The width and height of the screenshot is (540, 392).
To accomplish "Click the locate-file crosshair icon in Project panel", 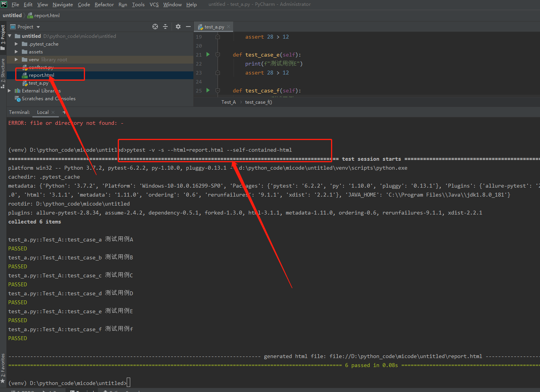I will pyautogui.click(x=155, y=27).
